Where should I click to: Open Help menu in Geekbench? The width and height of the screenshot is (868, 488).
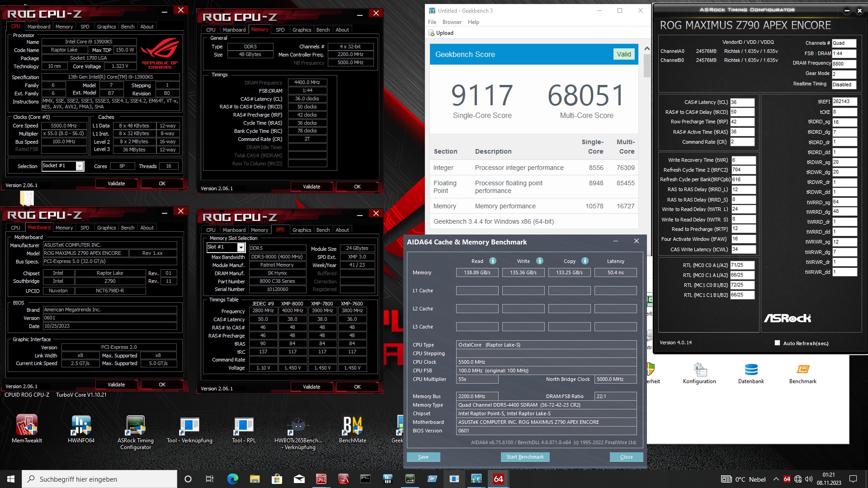click(x=473, y=22)
